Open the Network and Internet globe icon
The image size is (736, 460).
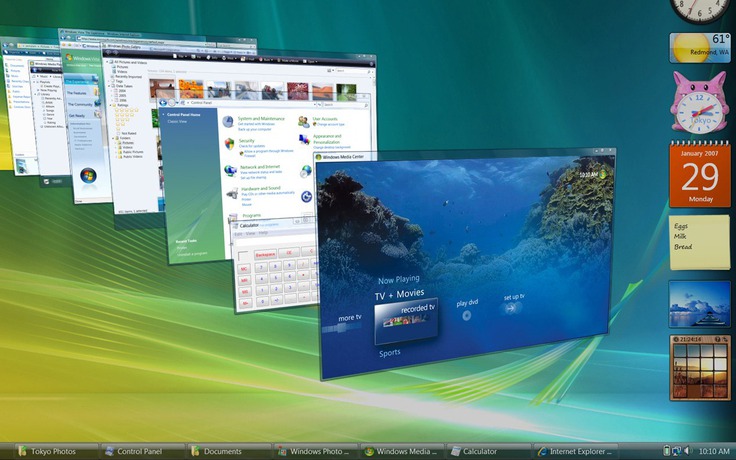click(230, 171)
